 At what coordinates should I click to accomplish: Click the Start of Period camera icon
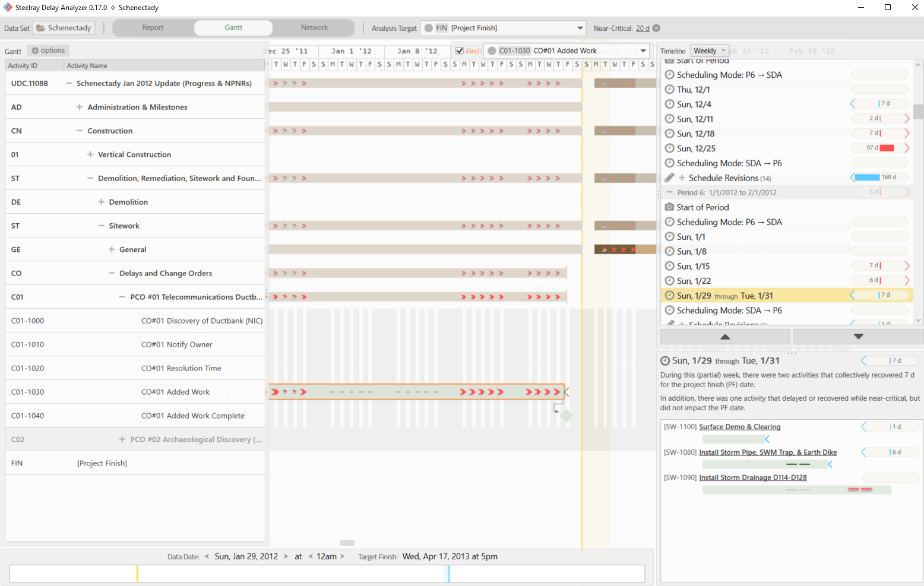click(x=669, y=207)
